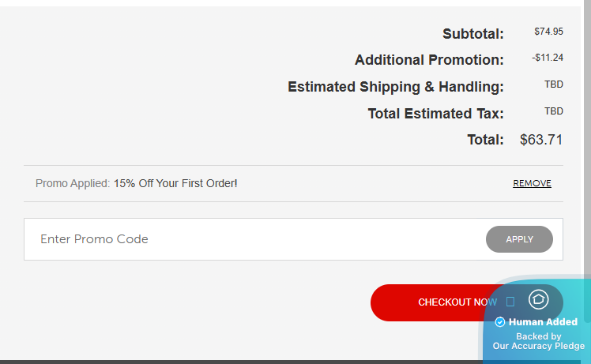Click the house icon in teal overlay
This screenshot has width=591, height=364.
(x=538, y=299)
